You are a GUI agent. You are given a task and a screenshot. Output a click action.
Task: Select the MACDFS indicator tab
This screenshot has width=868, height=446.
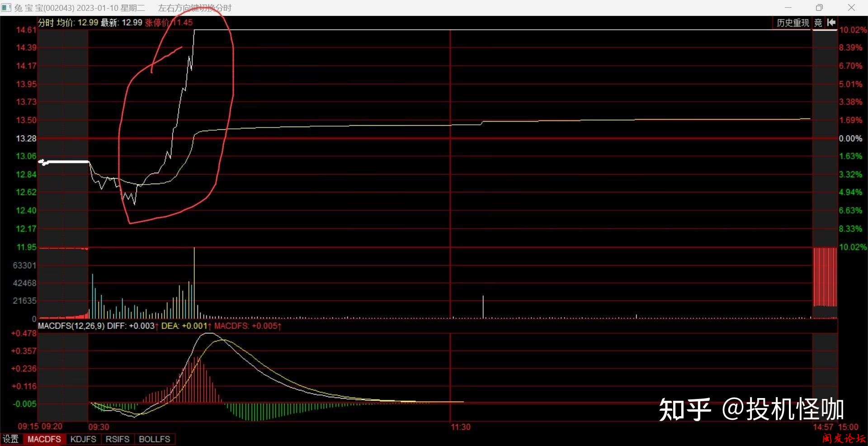(x=44, y=439)
